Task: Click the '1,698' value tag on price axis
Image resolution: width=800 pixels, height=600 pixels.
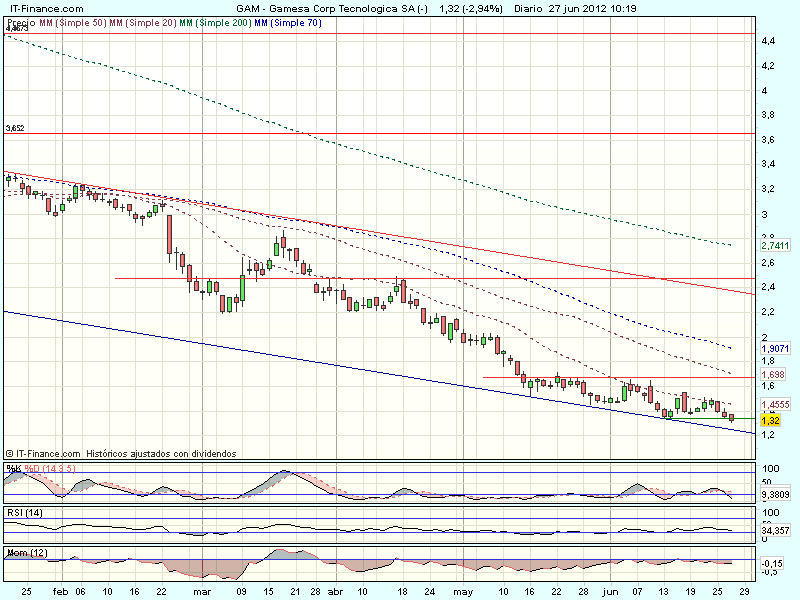Action: click(x=772, y=374)
